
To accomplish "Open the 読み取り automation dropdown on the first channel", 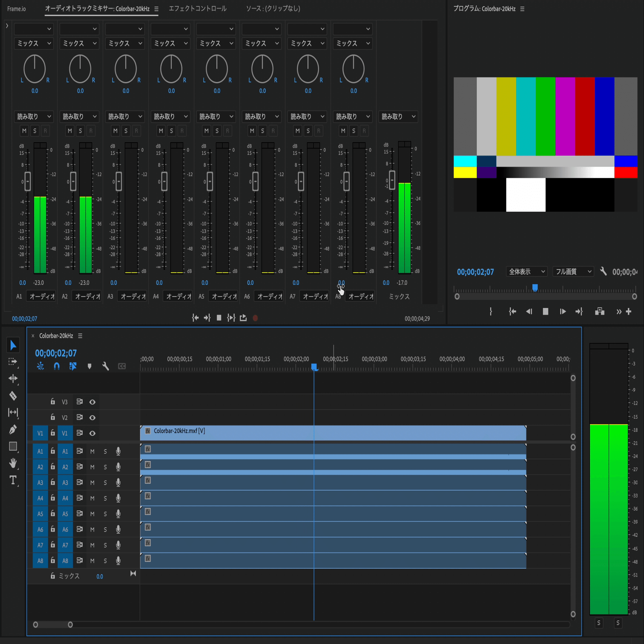I will pyautogui.click(x=34, y=116).
